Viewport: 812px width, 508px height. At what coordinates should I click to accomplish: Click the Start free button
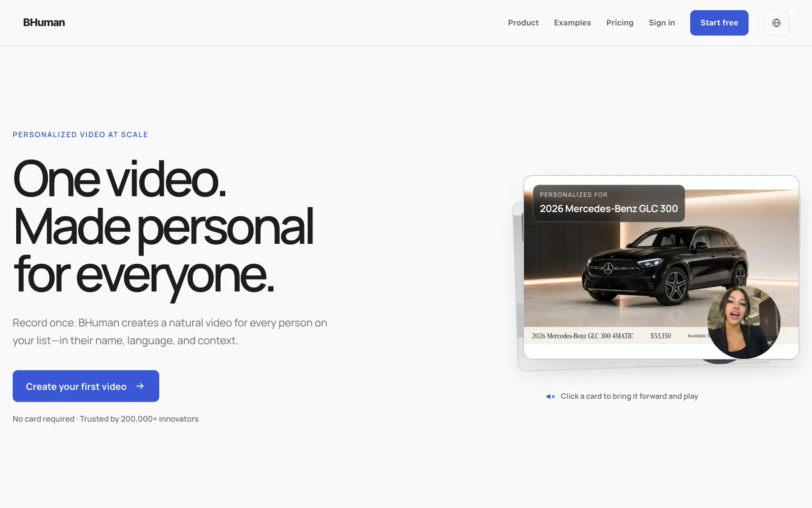click(719, 23)
